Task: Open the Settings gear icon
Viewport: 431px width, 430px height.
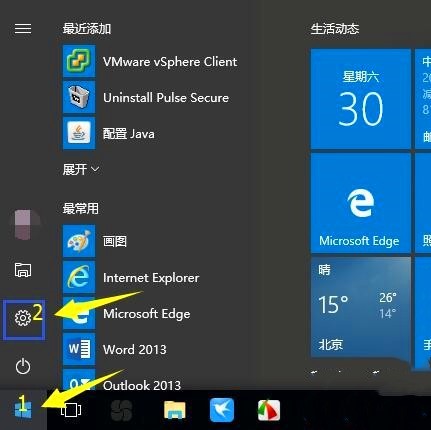Action: click(23, 318)
